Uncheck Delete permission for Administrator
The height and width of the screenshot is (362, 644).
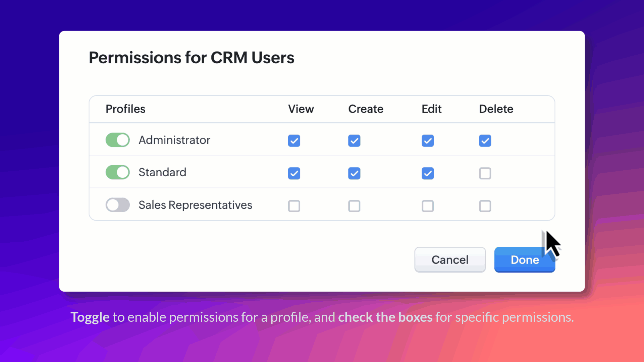coord(485,141)
